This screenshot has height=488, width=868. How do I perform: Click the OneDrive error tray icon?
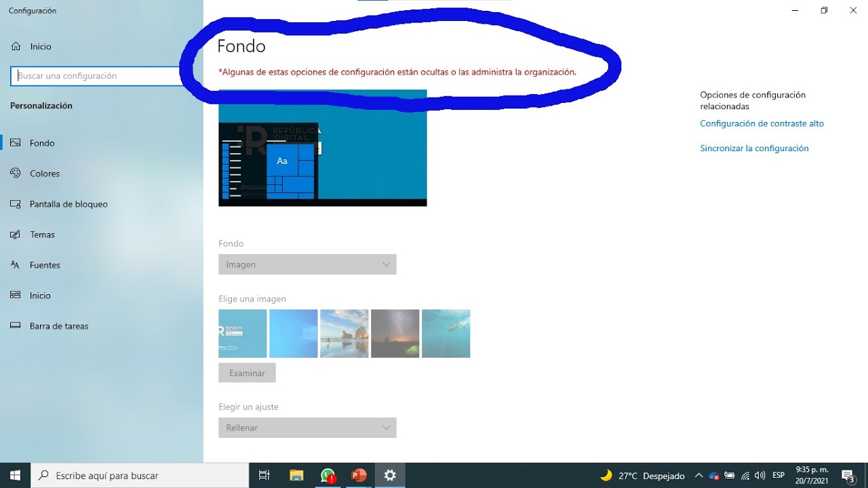(714, 476)
